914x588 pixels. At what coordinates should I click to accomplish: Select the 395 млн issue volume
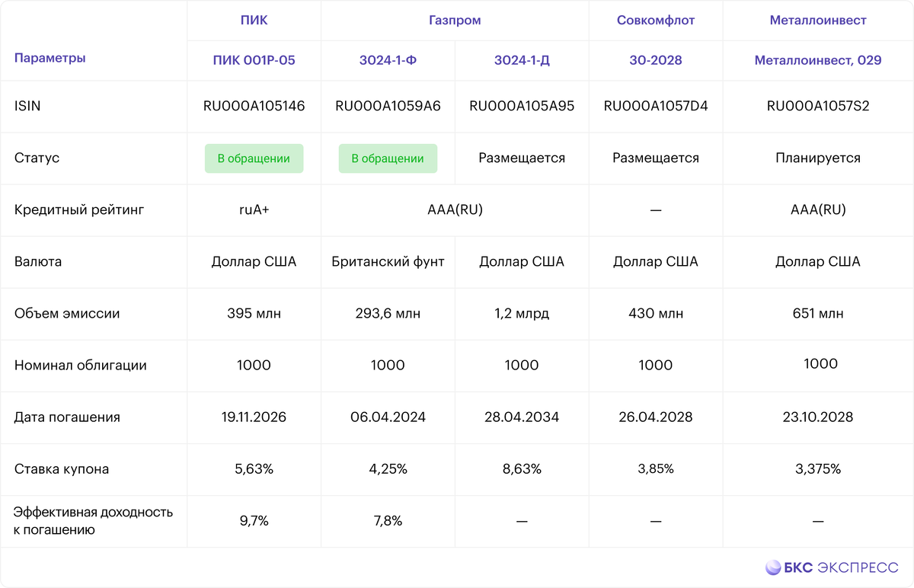pos(254,314)
